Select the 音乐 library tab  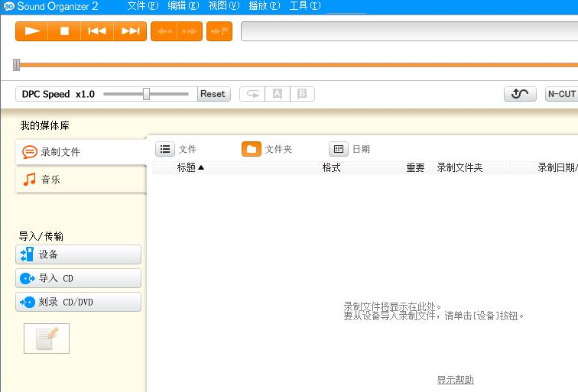pos(81,180)
